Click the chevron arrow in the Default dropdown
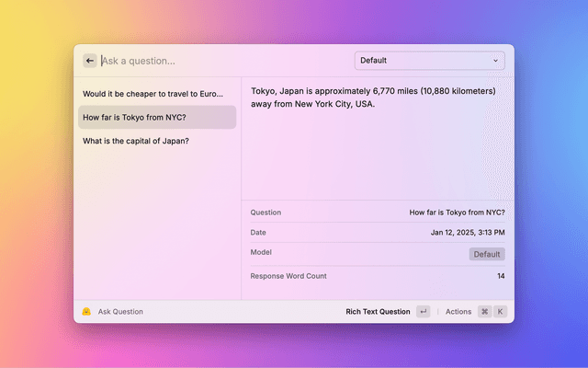 (x=496, y=61)
